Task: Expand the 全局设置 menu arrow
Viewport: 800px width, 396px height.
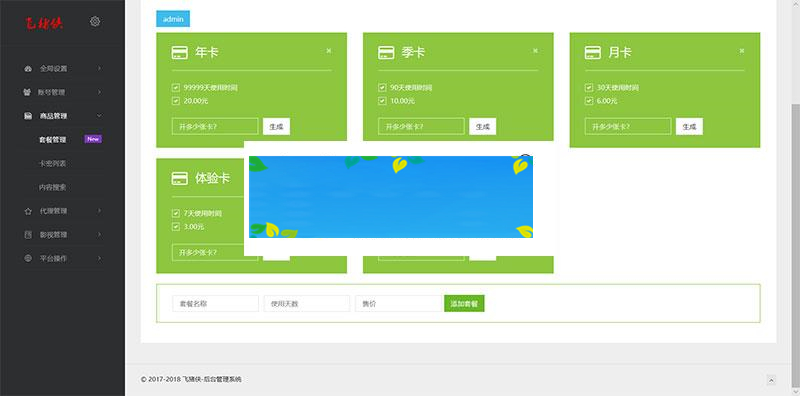Action: pos(99,68)
